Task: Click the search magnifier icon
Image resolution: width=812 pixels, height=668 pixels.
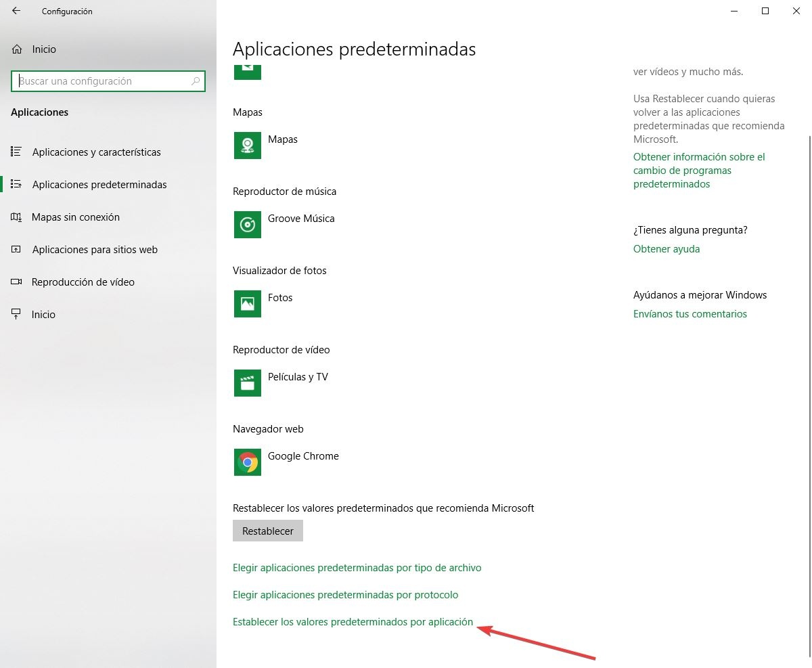Action: coord(196,81)
